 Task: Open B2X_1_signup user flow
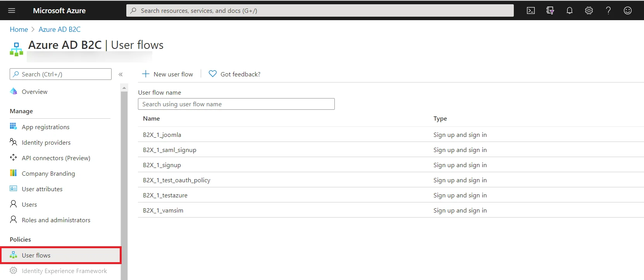(x=162, y=165)
